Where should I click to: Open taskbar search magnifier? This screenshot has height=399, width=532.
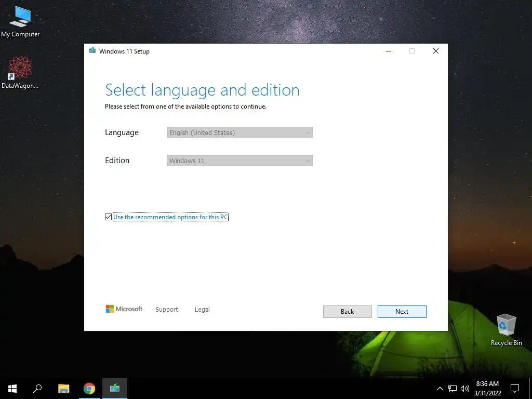[x=37, y=389]
